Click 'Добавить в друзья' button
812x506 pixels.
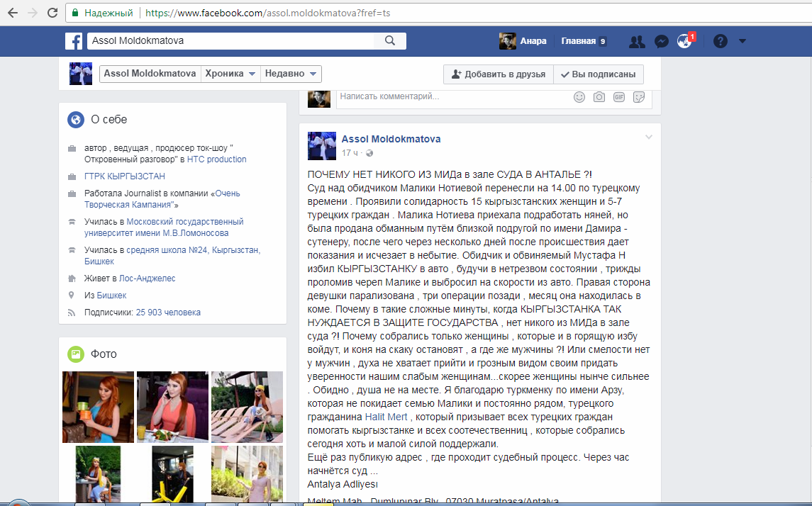click(x=498, y=74)
